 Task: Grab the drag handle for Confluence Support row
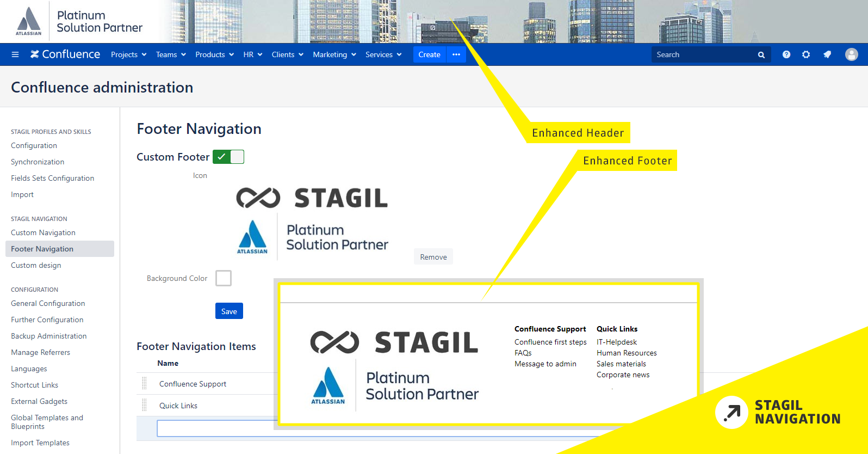pos(144,383)
